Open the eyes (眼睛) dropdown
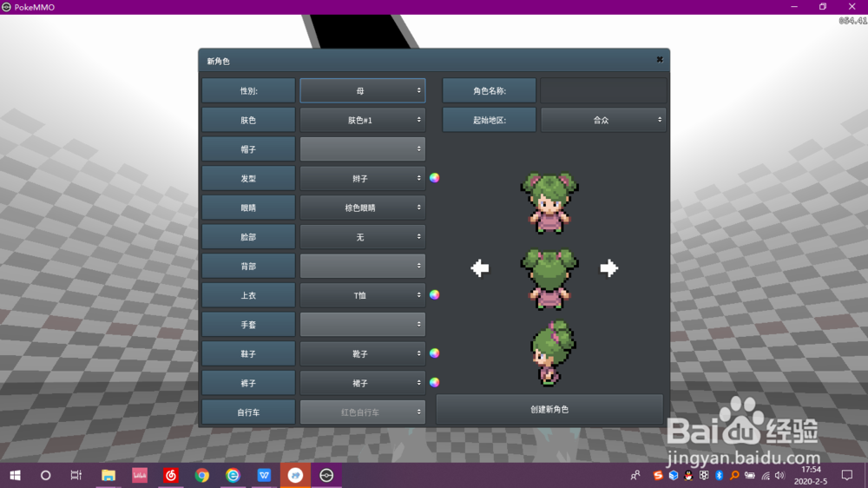Viewport: 868px width, 488px height. point(363,208)
